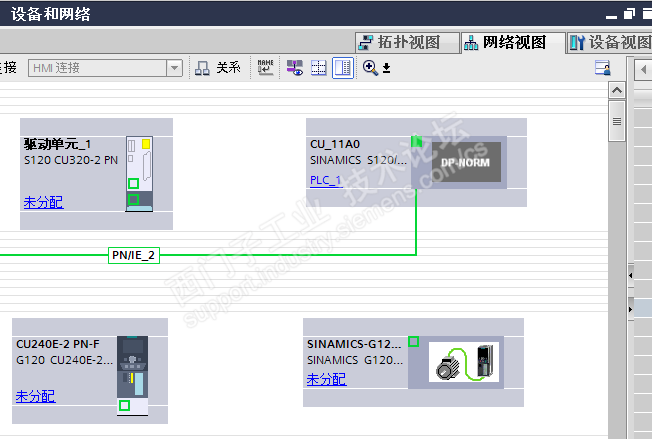652x439 pixels.
Task: Select the S120 CU320-2 PN type text
Action: point(71,160)
